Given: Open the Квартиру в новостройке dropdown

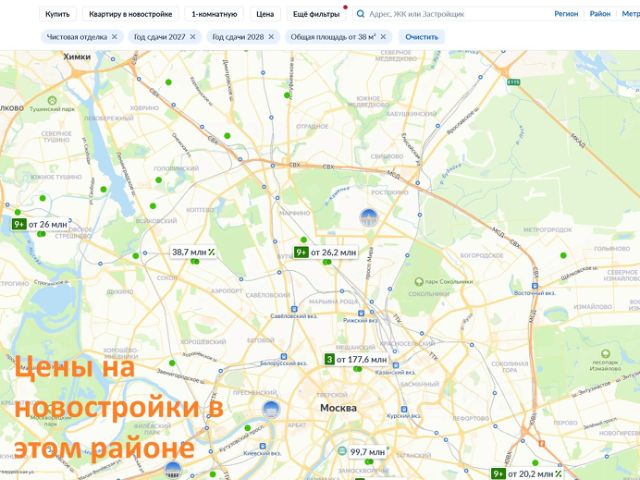Looking at the screenshot, I should pos(130,14).
